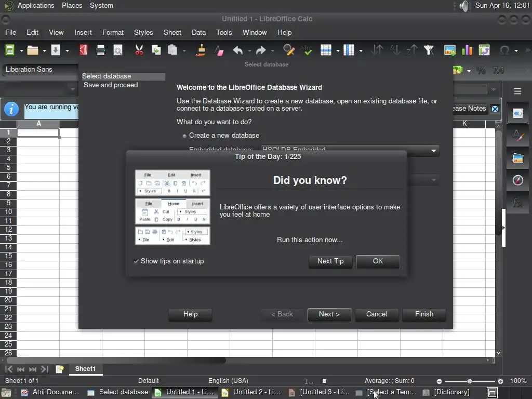Select Create a new database radio button
Image resolution: width=532 pixels, height=399 pixels.
click(x=184, y=136)
